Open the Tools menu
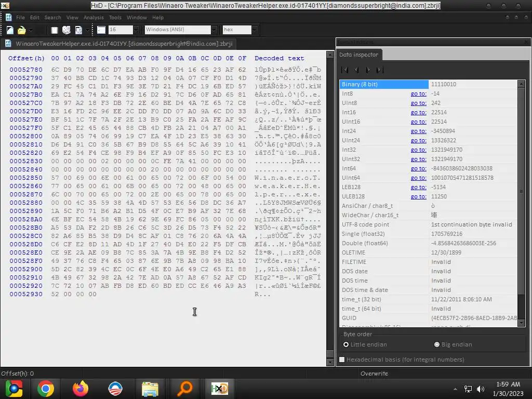Screen dimensions: 532x399 pos(115,17)
